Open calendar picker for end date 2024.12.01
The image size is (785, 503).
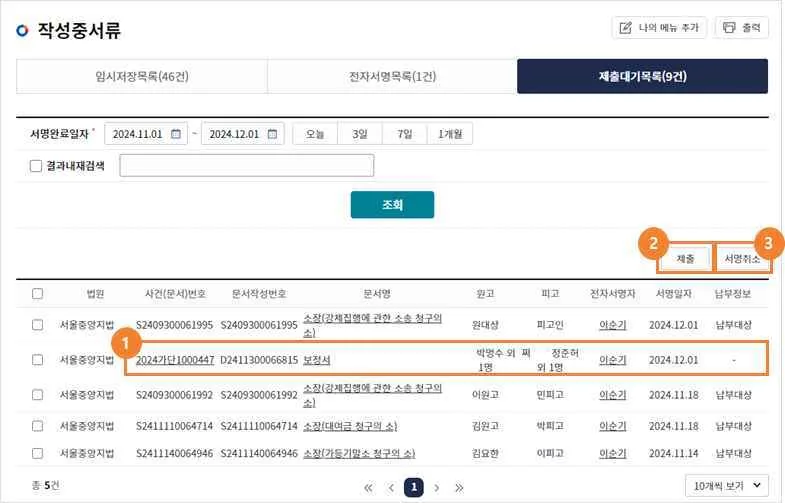click(272, 134)
